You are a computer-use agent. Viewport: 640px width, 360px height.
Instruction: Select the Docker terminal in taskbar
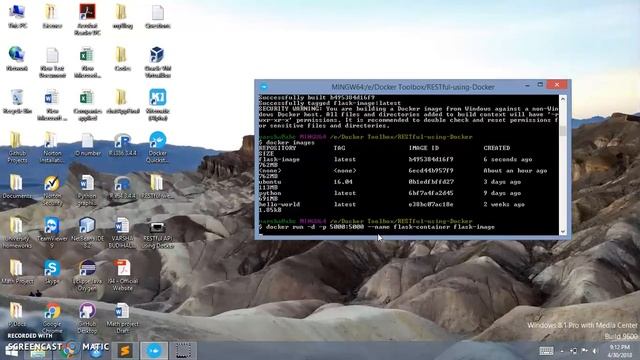tap(154, 350)
